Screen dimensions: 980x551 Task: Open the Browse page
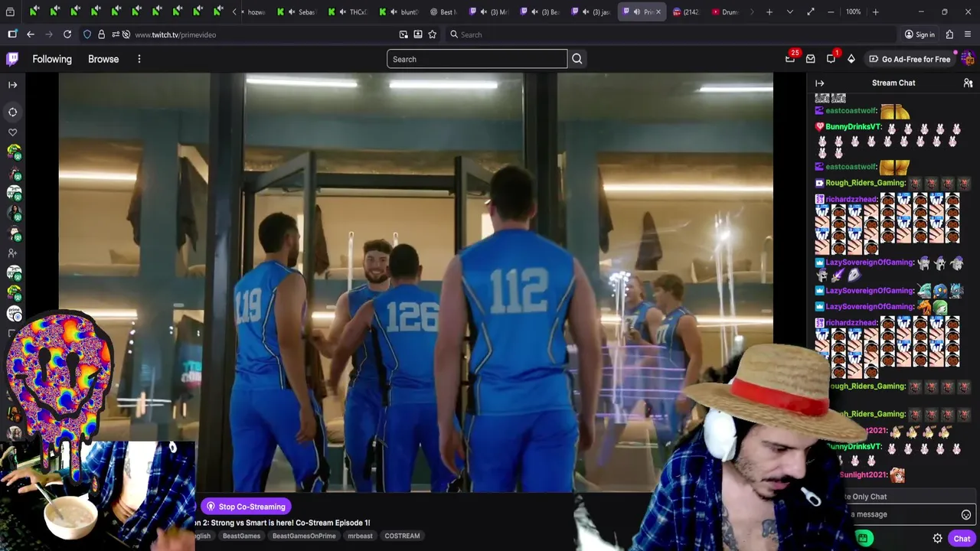103,59
